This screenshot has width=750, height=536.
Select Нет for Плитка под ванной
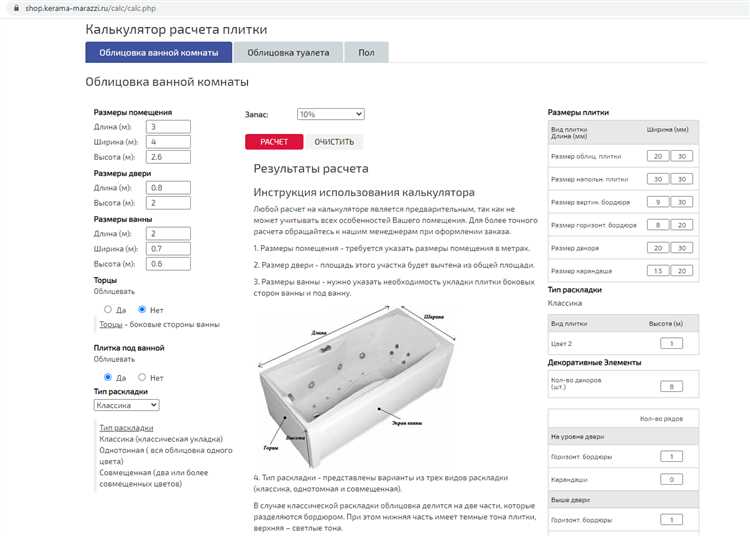pos(142,378)
